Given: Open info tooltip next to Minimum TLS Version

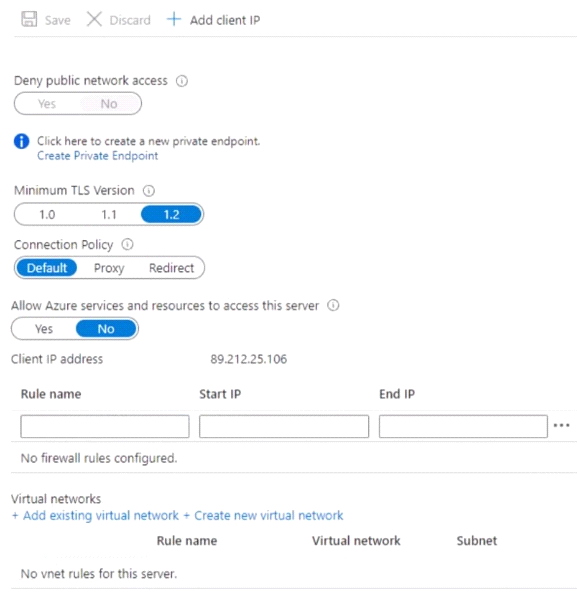Looking at the screenshot, I should [x=149, y=190].
